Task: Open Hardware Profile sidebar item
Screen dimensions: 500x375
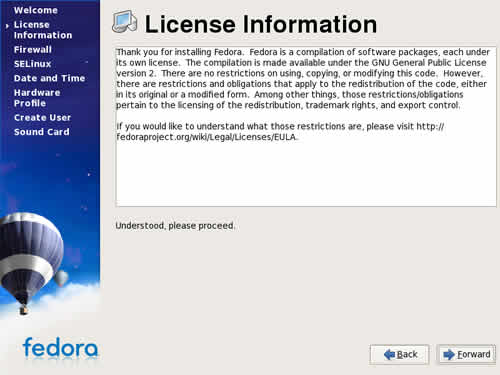Action: (x=37, y=98)
